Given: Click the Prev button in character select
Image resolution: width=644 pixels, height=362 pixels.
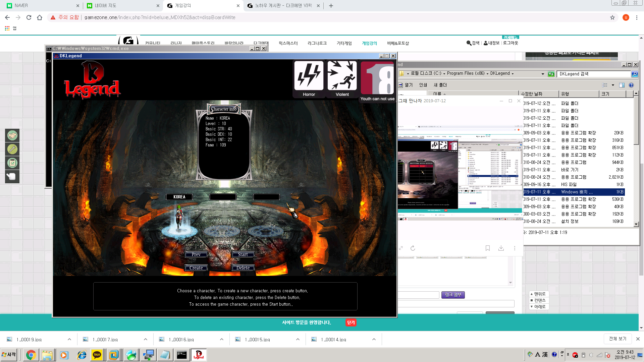Looking at the screenshot, I should [196, 254].
